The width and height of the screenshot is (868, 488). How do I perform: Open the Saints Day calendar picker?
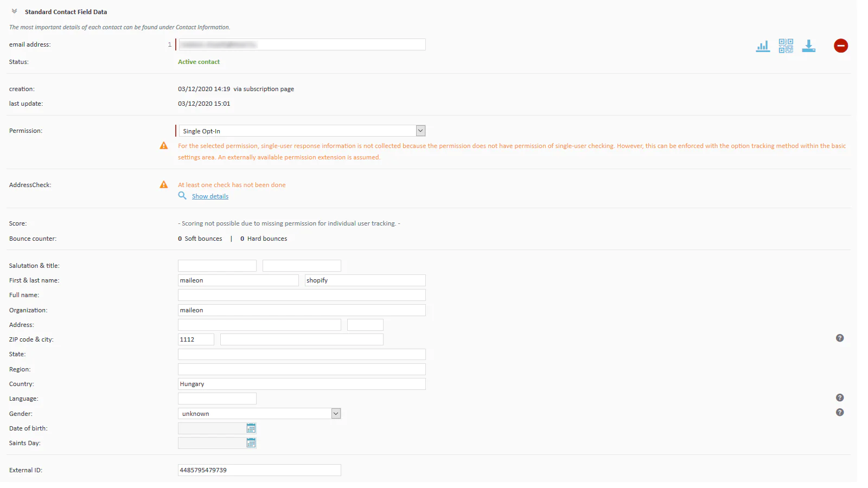coord(251,443)
